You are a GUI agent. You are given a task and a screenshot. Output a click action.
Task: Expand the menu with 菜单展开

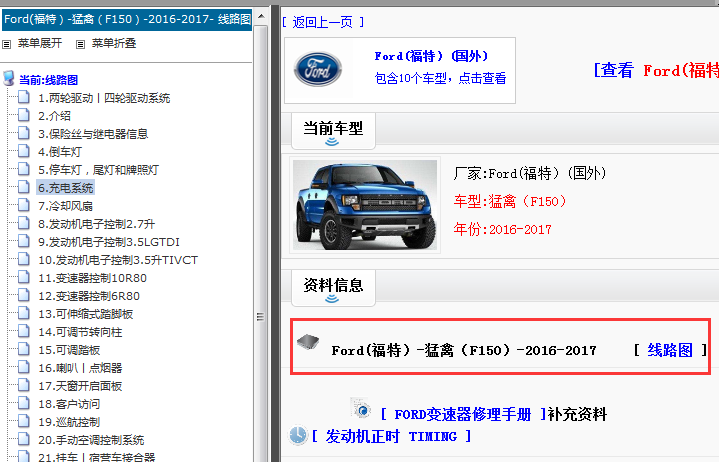click(39, 44)
